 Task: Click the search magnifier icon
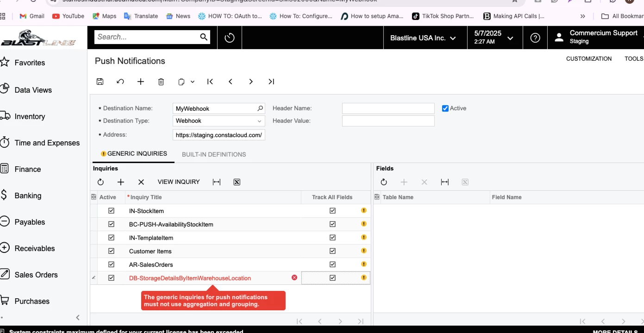coord(204,37)
